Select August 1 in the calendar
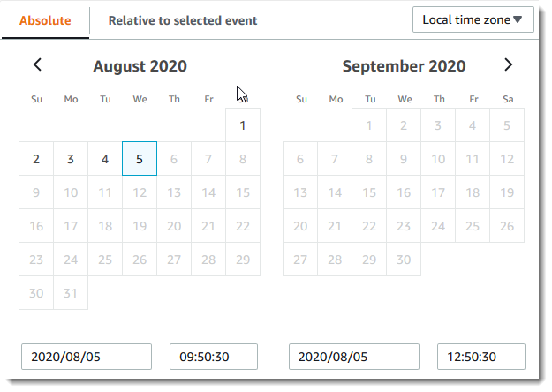 pos(243,125)
